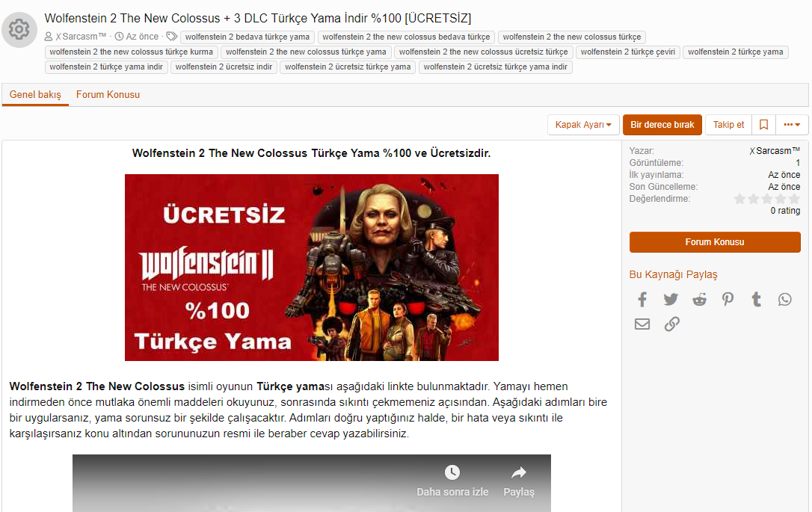Click the bold centered '%100 ve Ücretsizdir' heading
Image resolution: width=812 pixels, height=512 pixels.
click(311, 153)
